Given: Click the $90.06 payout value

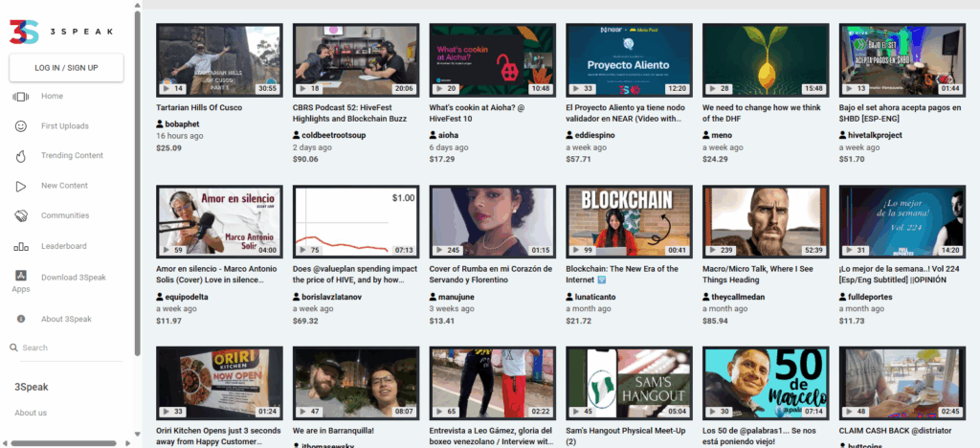Looking at the screenshot, I should point(305,159).
